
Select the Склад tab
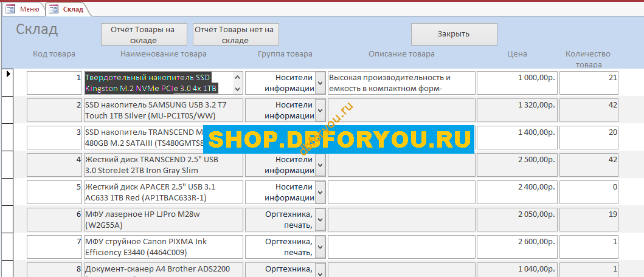coord(68,9)
